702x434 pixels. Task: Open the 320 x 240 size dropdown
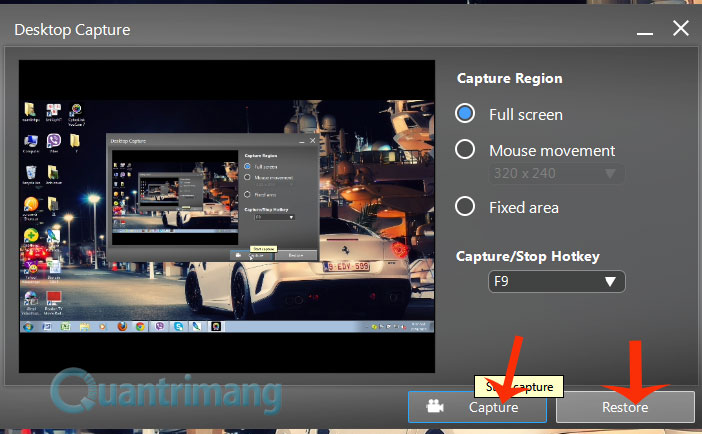[x=556, y=173]
